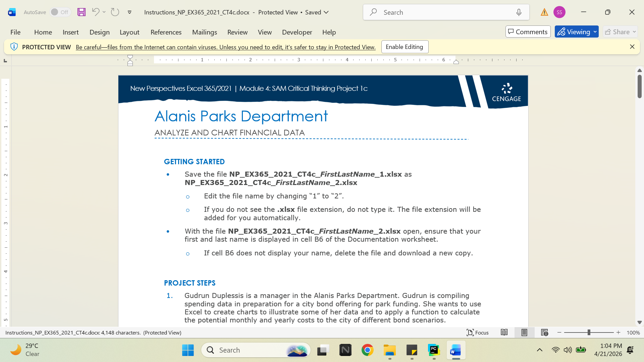The image size is (644, 362).
Task: Open the Mailings tab
Action: [x=205, y=32]
